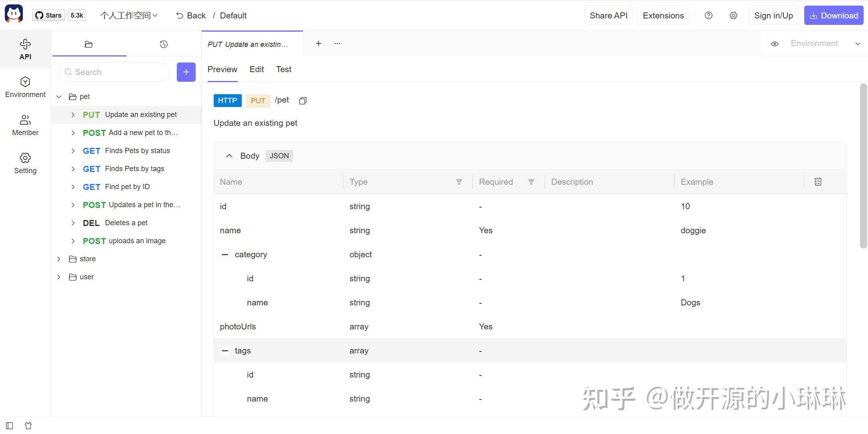Image resolution: width=868 pixels, height=434 pixels.
Task: Expand the PUT Update an existing pet item
Action: 73,115
